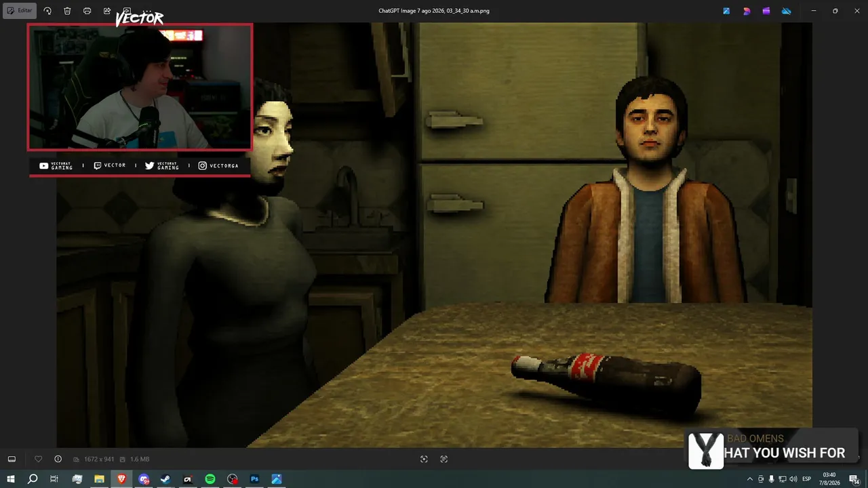This screenshot has height=488, width=868.
Task: Open Photoshop from the taskbar
Action: pyautogui.click(x=254, y=479)
